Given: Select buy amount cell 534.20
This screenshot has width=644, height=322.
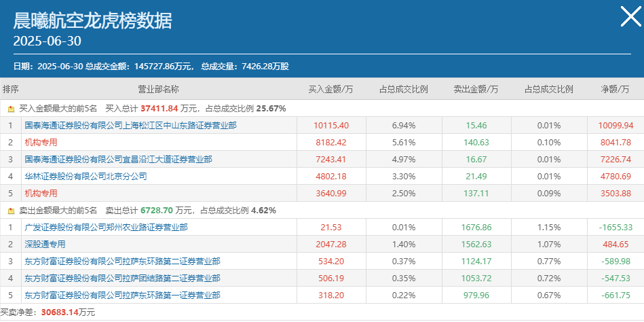Looking at the screenshot, I should coord(331,261).
